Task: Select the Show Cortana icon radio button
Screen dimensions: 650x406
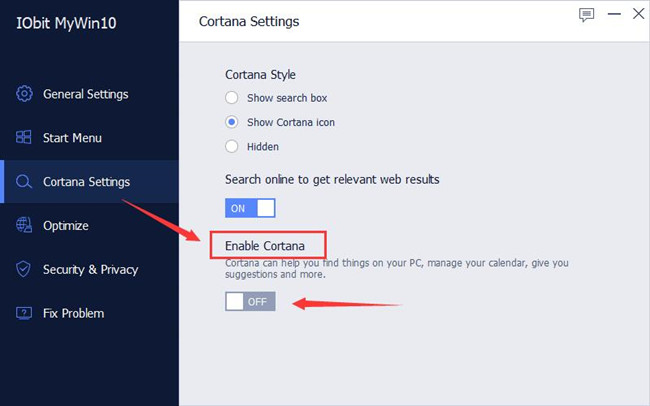Action: (231, 122)
